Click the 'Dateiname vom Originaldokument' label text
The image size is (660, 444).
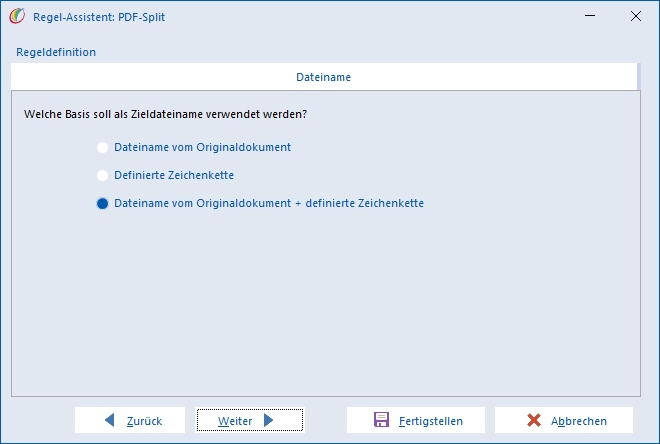[202, 147]
